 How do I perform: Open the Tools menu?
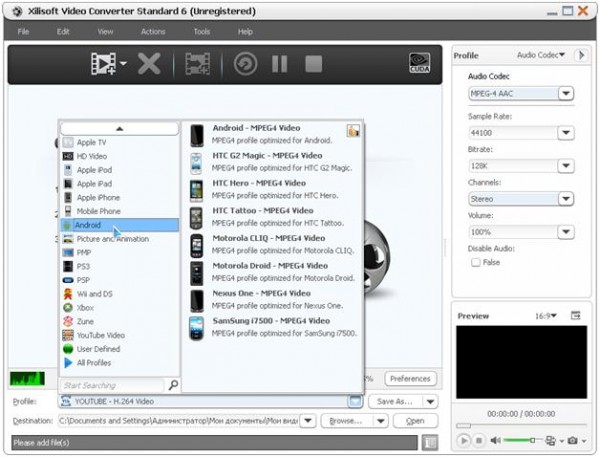[202, 32]
